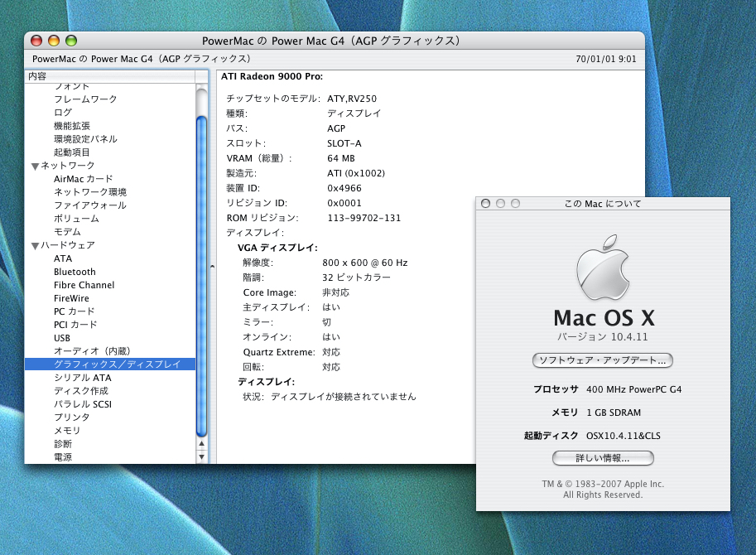Select USB in the sidebar list
This screenshot has width=756, height=555.
point(62,338)
